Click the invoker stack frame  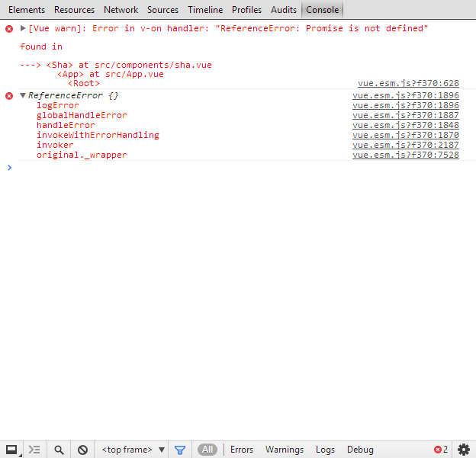pos(55,145)
